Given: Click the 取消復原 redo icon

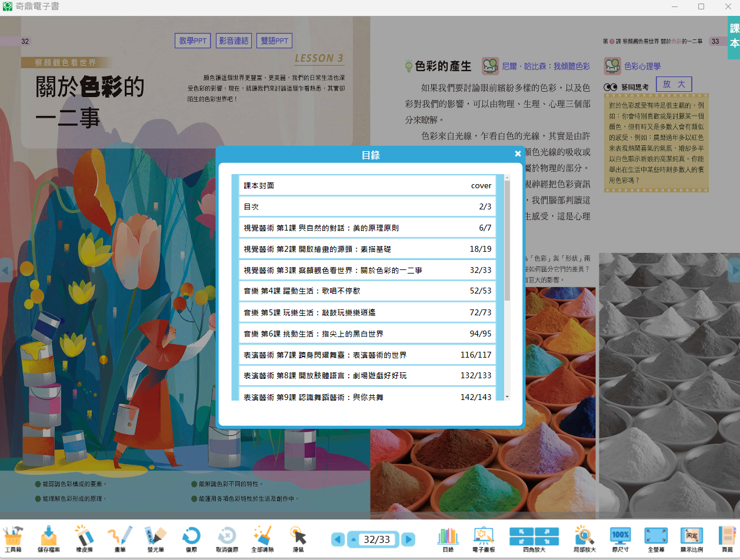Looking at the screenshot, I should coord(226,538).
